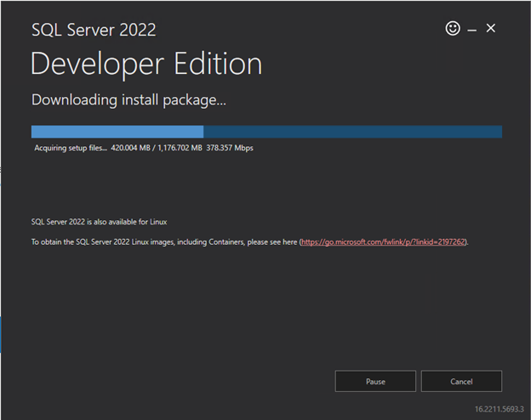This screenshot has height=420, width=531.
Task: Click the version number 16.2211.5693.3
Action: pyautogui.click(x=500, y=409)
